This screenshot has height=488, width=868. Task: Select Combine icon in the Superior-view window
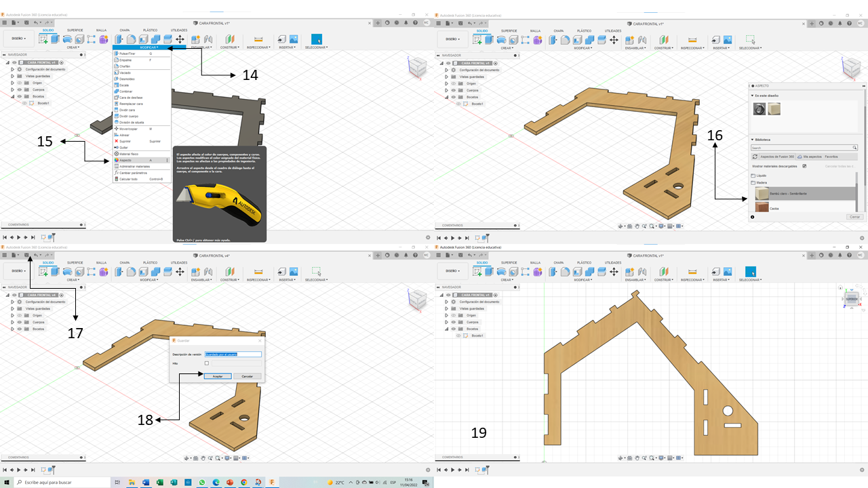click(x=589, y=272)
